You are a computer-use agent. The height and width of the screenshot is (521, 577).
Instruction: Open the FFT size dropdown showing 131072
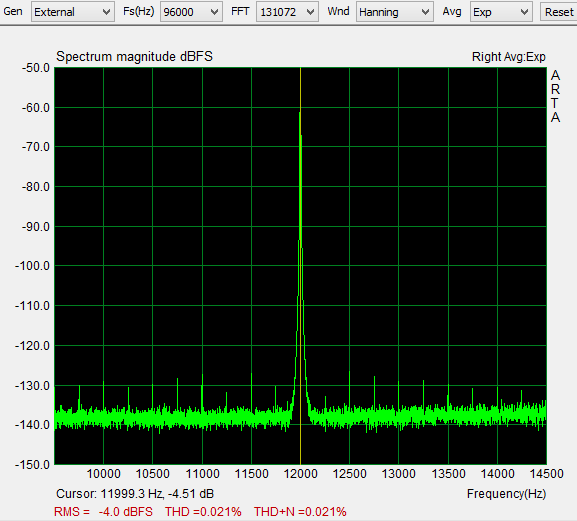(287, 12)
